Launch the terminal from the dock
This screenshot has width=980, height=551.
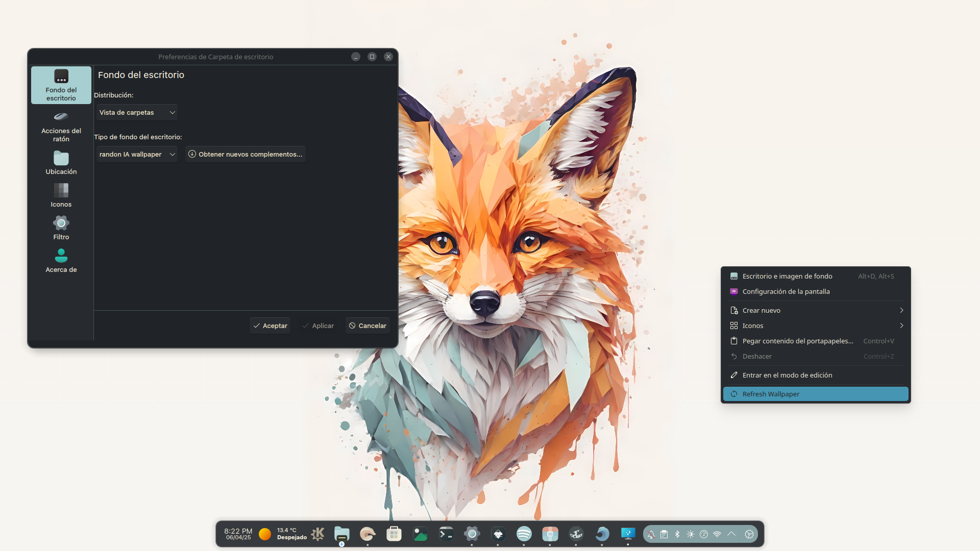pyautogui.click(x=446, y=534)
